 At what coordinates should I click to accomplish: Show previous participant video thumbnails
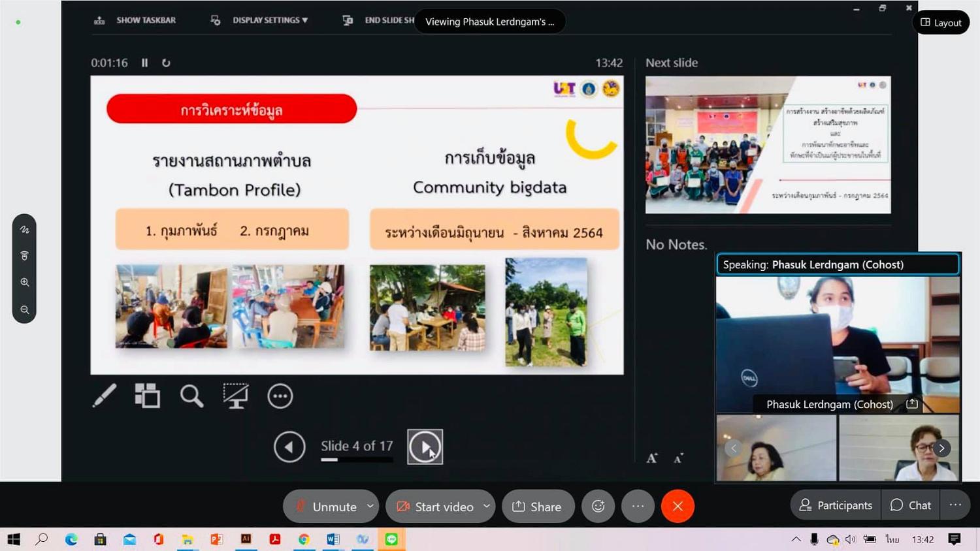(733, 448)
